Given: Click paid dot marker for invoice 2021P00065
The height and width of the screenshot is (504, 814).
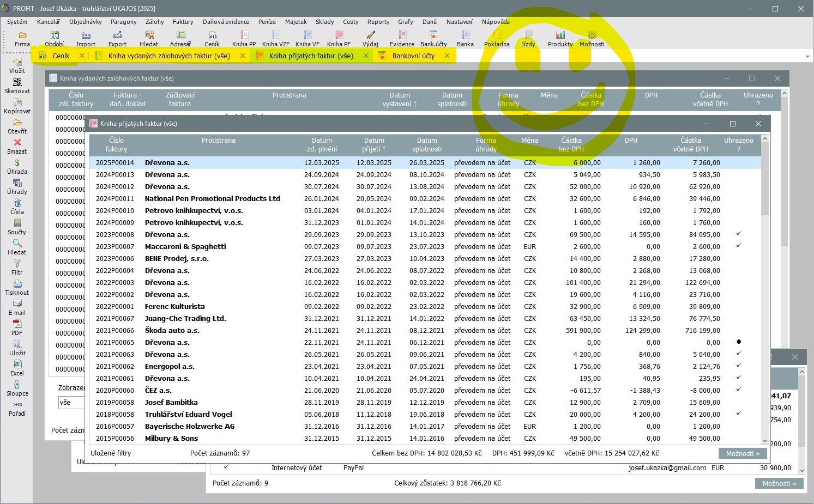Looking at the screenshot, I should click(x=739, y=342).
